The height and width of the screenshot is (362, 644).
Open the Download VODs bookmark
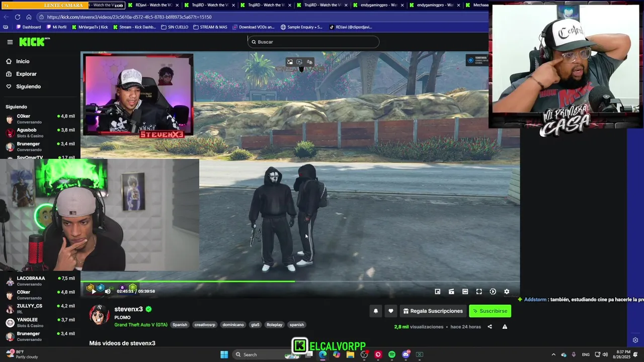pos(253,27)
